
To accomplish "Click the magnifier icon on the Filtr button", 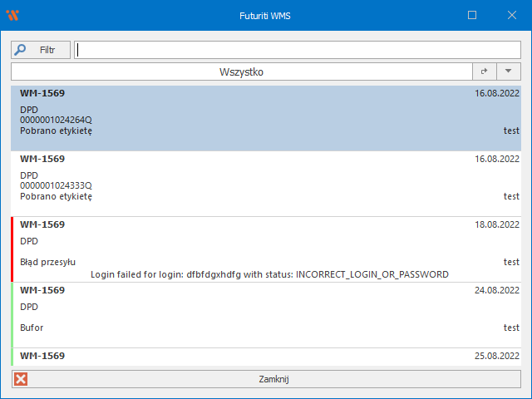I will (22, 50).
